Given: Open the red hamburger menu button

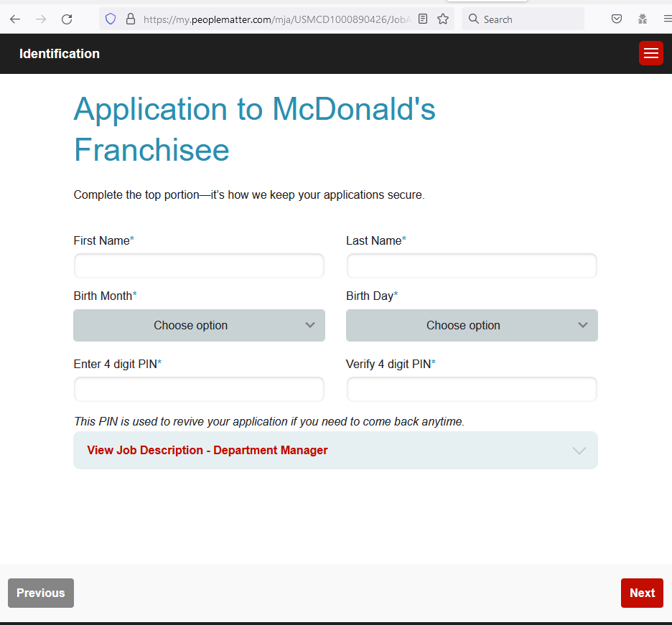Looking at the screenshot, I should [x=651, y=53].
